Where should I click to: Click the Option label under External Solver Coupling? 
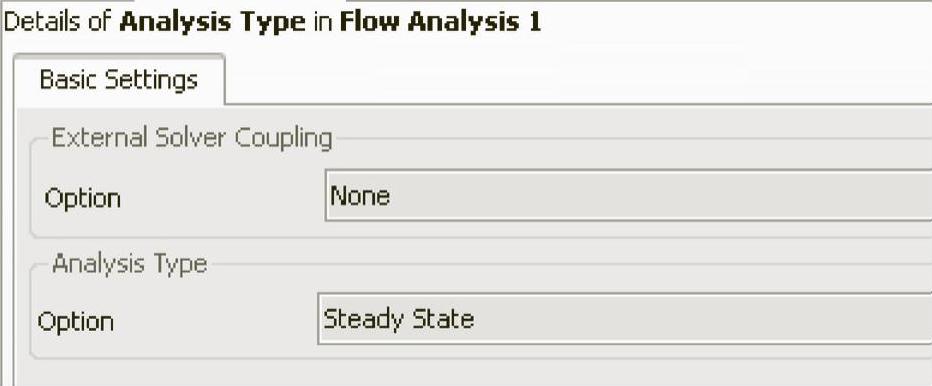[83, 199]
